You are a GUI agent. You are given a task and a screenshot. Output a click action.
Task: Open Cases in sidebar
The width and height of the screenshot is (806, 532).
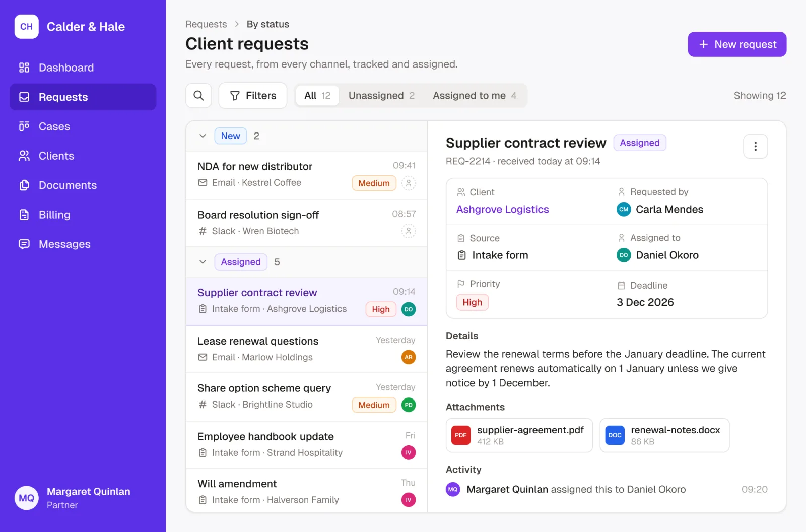(83, 126)
